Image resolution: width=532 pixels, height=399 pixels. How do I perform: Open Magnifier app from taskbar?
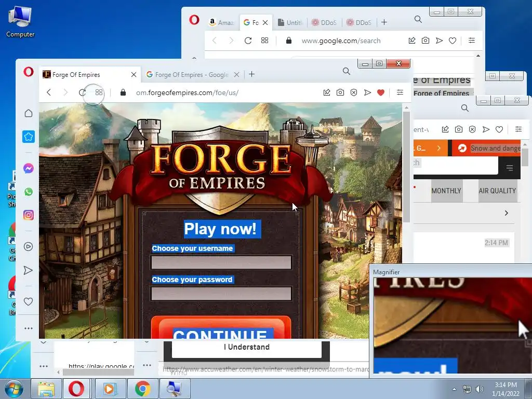175,389
